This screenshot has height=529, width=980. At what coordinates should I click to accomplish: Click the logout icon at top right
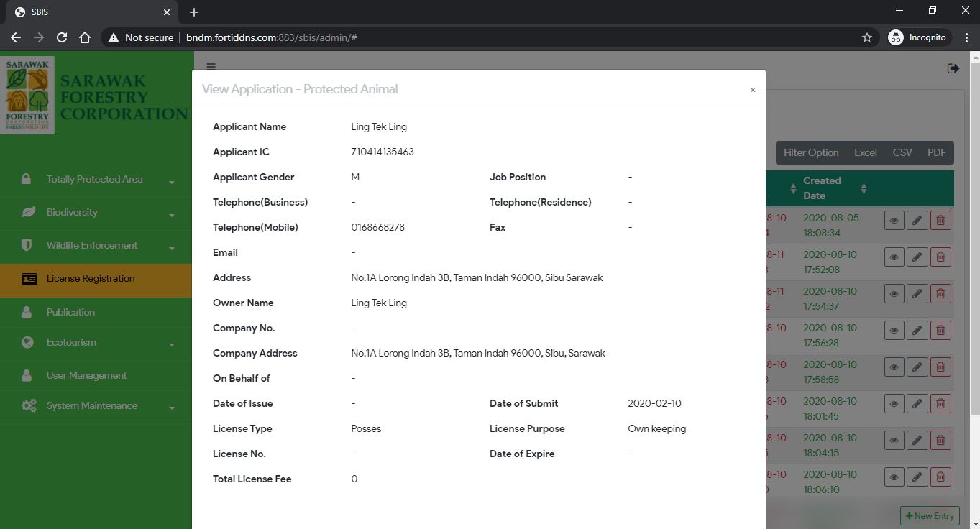(x=953, y=68)
